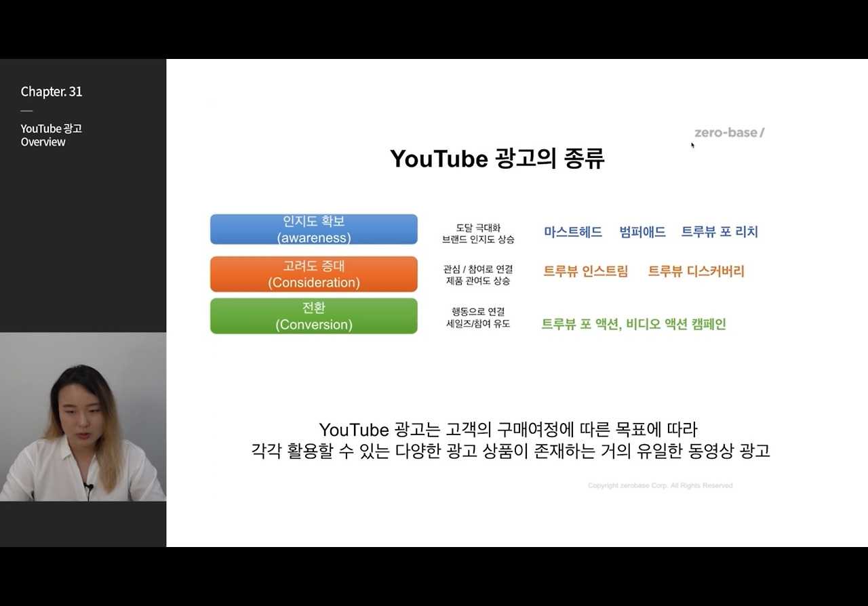
Task: Click the slide title "YouTube 광고의 종류"
Action: point(497,159)
